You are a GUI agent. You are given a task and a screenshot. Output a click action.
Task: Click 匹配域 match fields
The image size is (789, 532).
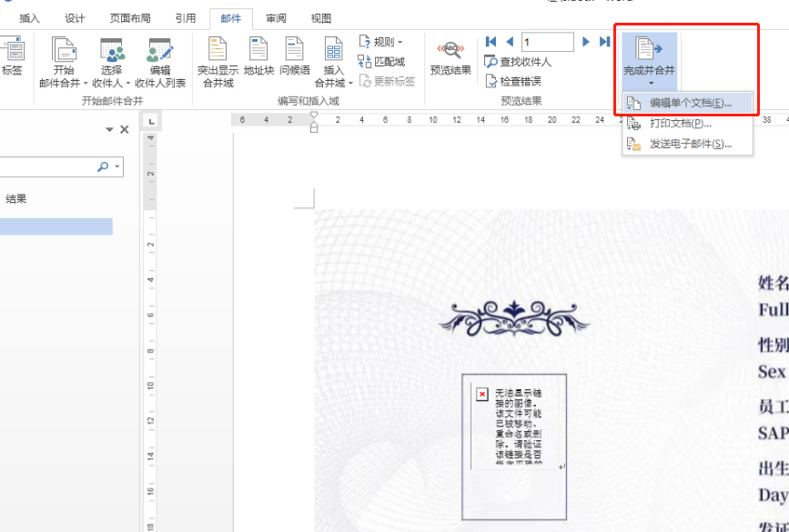(x=381, y=61)
